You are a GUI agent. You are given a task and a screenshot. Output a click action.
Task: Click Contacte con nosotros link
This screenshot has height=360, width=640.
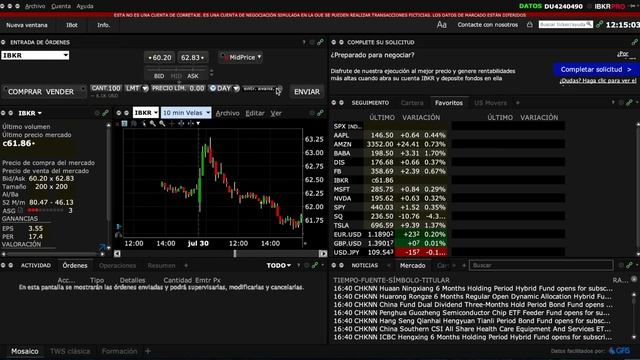(x=487, y=24)
